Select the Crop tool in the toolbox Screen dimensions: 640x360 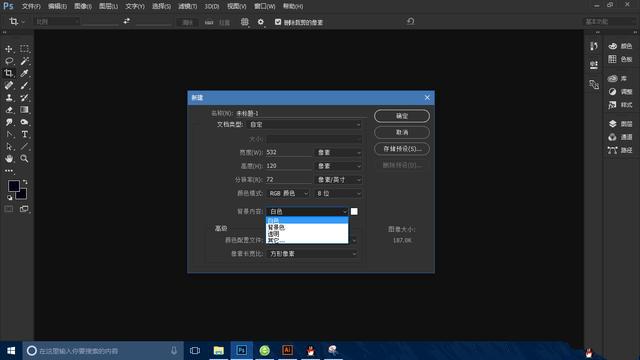(x=9, y=73)
